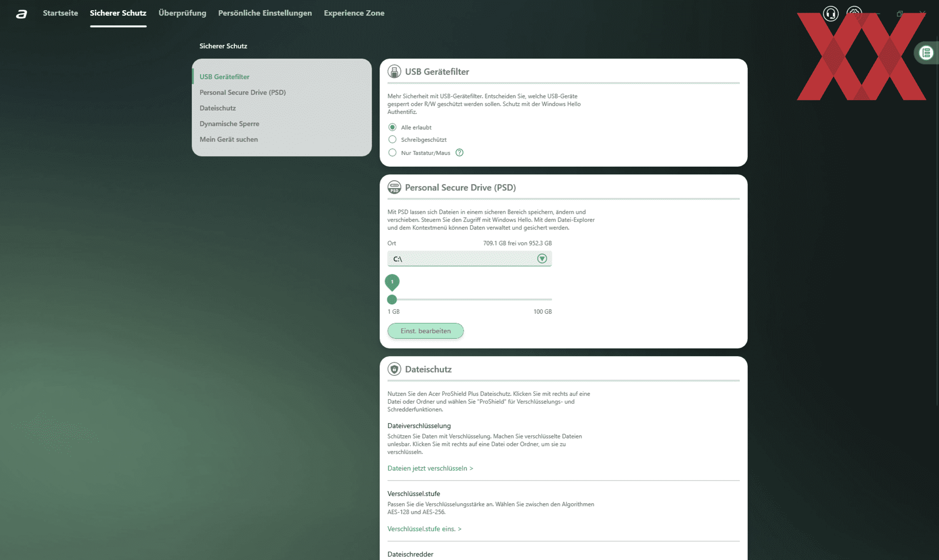Viewport: 939px width, 560px height.
Task: Click the Dateiverschlüsselung heading
Action: [x=419, y=426]
